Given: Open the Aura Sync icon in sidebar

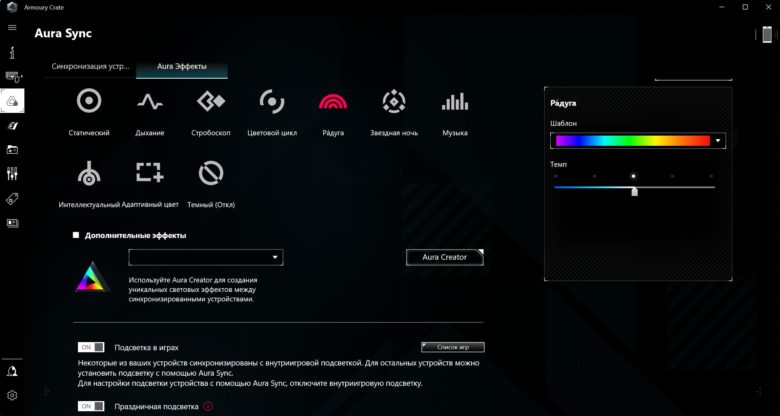Looking at the screenshot, I should (12, 101).
